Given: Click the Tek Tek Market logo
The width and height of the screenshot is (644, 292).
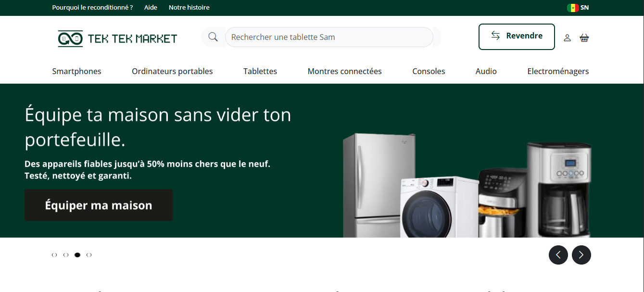Looking at the screenshot, I should (118, 38).
